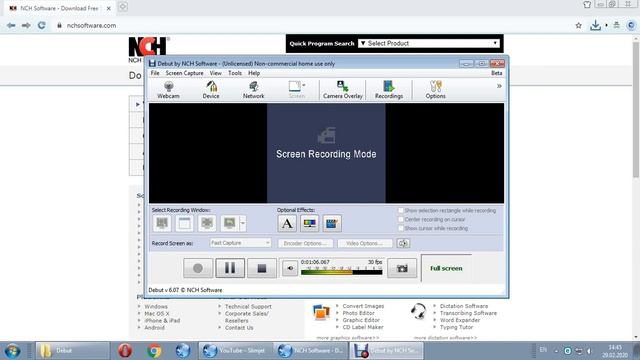Open the Fast Capture format dropdown

240,243
